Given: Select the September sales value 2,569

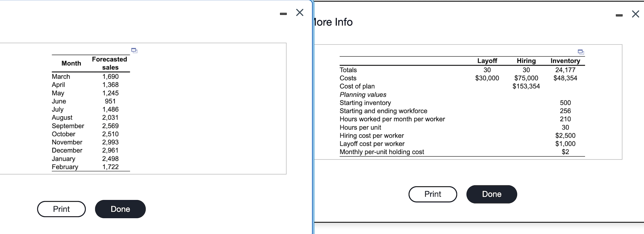Looking at the screenshot, I should pyautogui.click(x=110, y=126).
